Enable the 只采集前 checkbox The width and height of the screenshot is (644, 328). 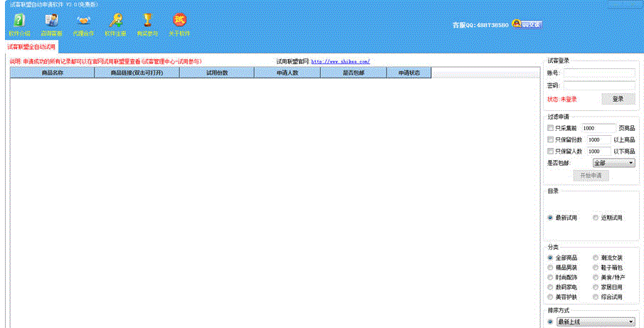click(550, 128)
